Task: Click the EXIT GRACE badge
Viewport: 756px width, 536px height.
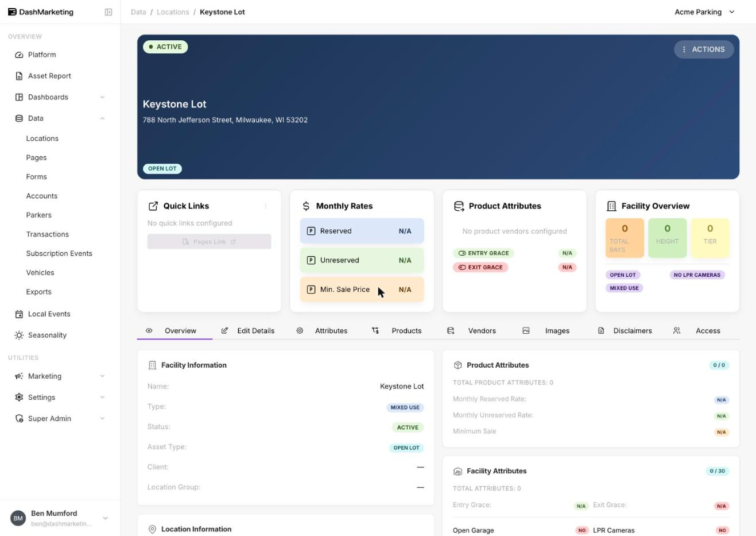Action: click(480, 268)
